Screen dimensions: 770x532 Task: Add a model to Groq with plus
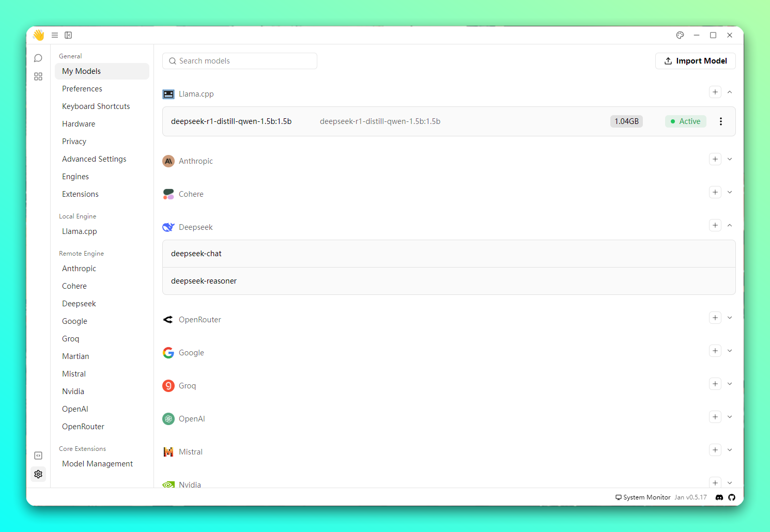click(715, 384)
